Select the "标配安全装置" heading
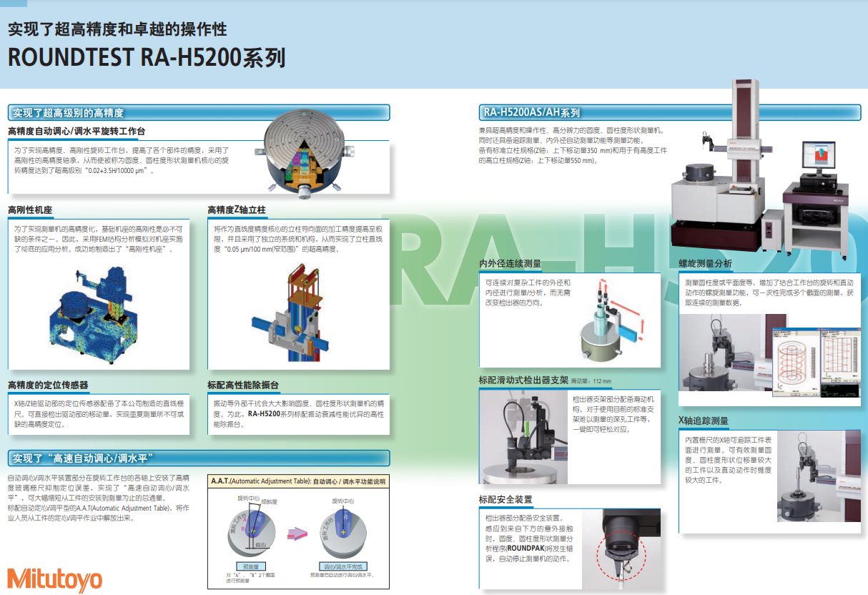 pyautogui.click(x=505, y=499)
